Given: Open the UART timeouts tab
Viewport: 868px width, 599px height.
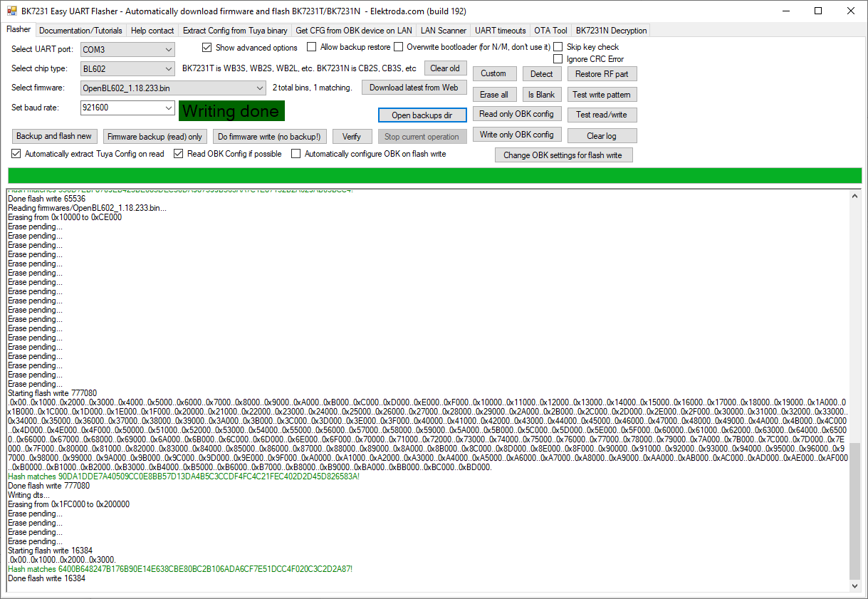Looking at the screenshot, I should point(501,31).
